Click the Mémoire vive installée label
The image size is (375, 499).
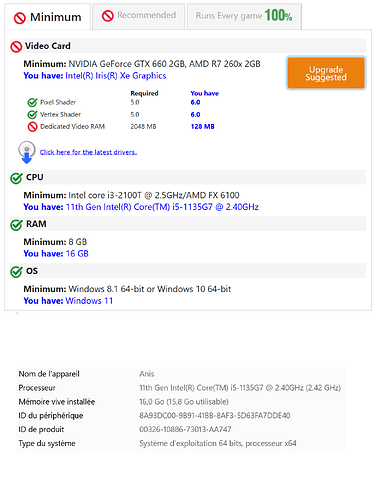[57, 402]
